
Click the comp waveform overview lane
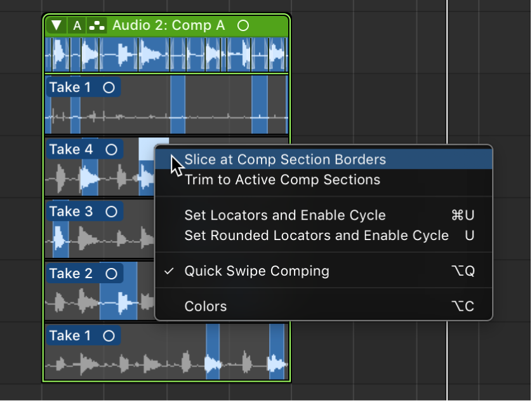[x=166, y=55]
